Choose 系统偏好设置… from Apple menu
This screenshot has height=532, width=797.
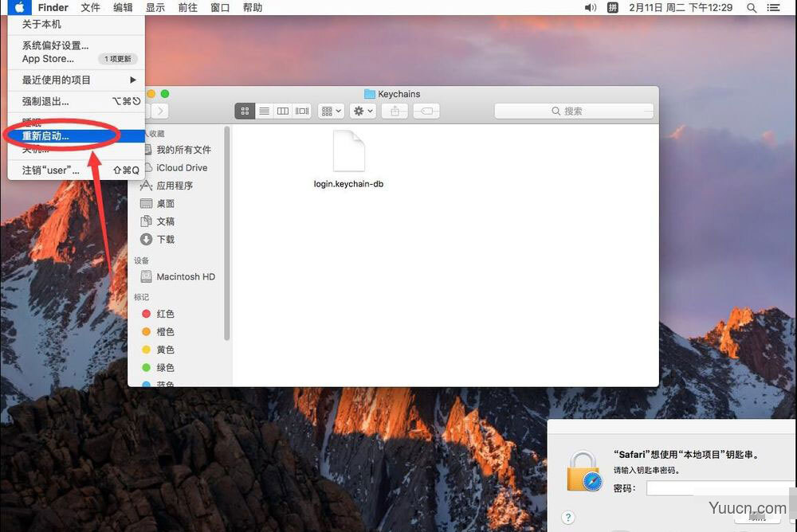coord(77,45)
